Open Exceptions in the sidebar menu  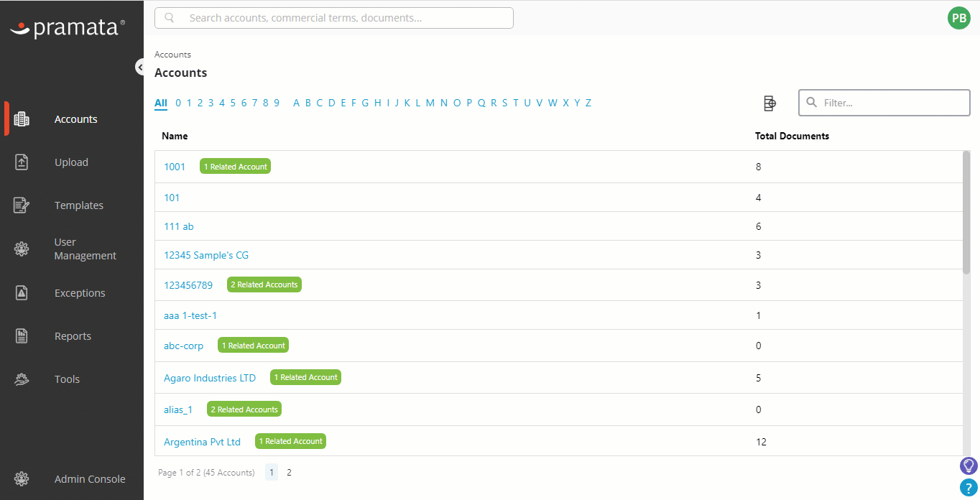point(80,293)
